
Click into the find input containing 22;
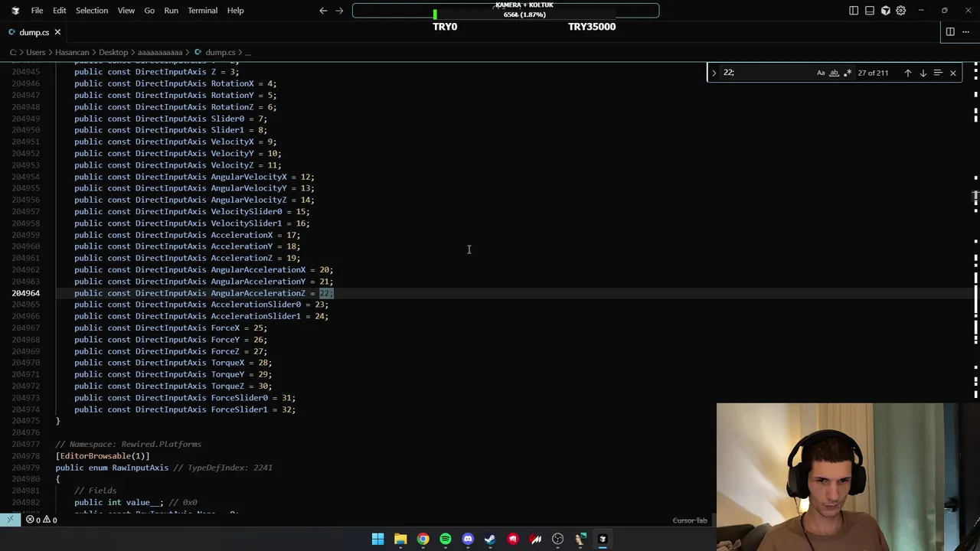click(766, 73)
